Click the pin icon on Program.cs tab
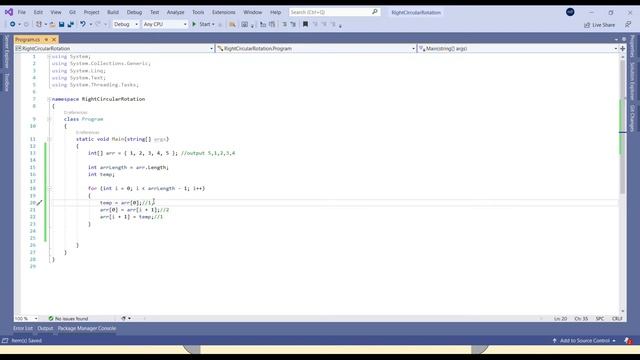 click(46, 40)
